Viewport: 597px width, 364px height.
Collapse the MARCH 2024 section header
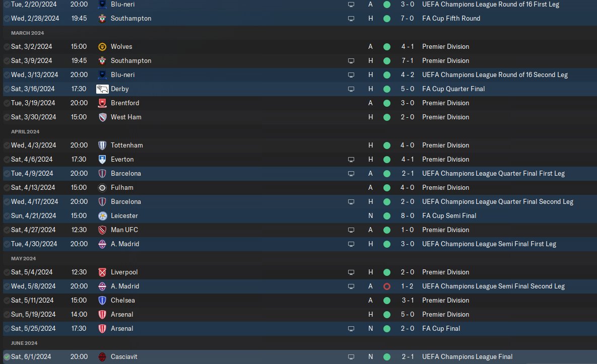pos(27,33)
